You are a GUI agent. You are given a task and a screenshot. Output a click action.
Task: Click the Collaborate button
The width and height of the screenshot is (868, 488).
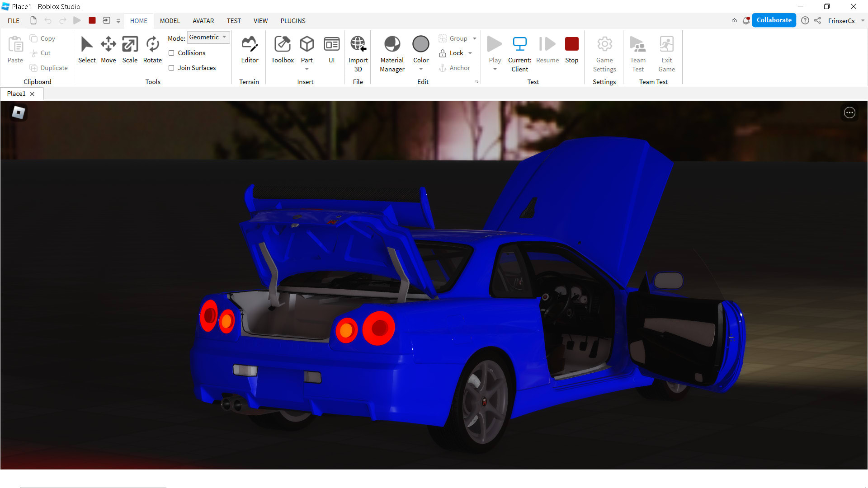click(x=774, y=20)
